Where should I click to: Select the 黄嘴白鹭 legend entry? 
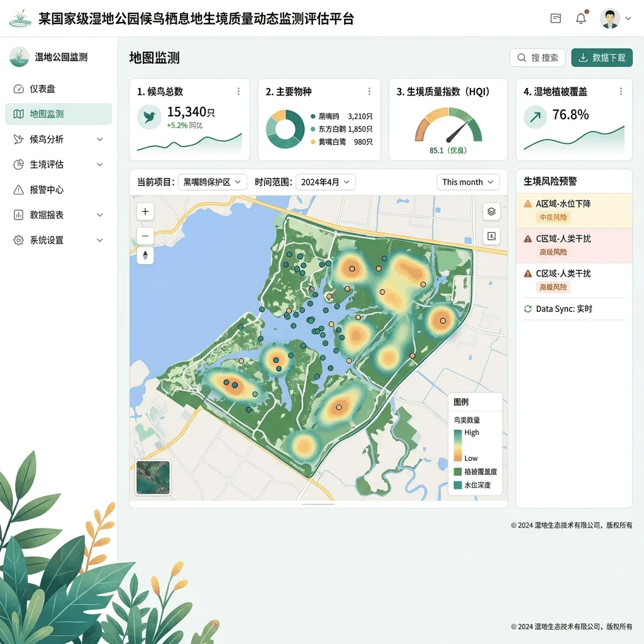click(341, 142)
